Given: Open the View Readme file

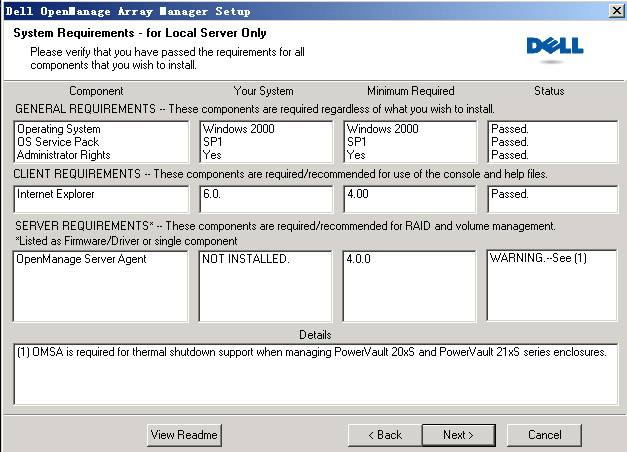Looking at the screenshot, I should tap(184, 435).
